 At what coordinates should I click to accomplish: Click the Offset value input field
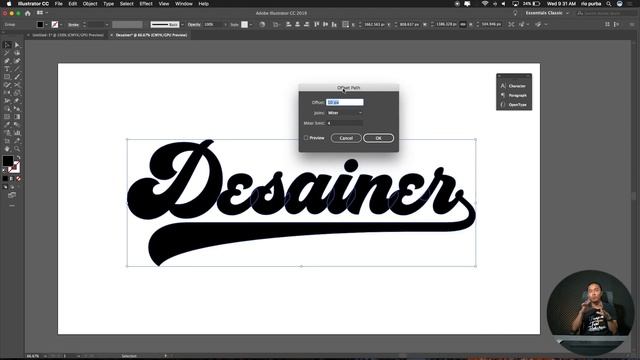click(x=344, y=102)
